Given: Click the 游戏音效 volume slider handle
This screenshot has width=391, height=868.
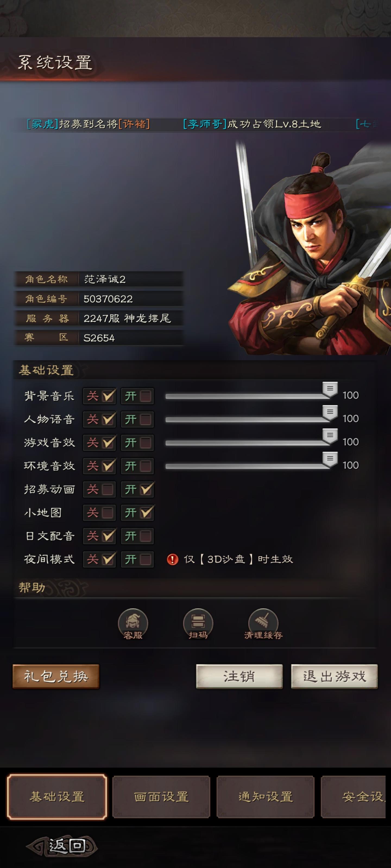Looking at the screenshot, I should [x=330, y=436].
